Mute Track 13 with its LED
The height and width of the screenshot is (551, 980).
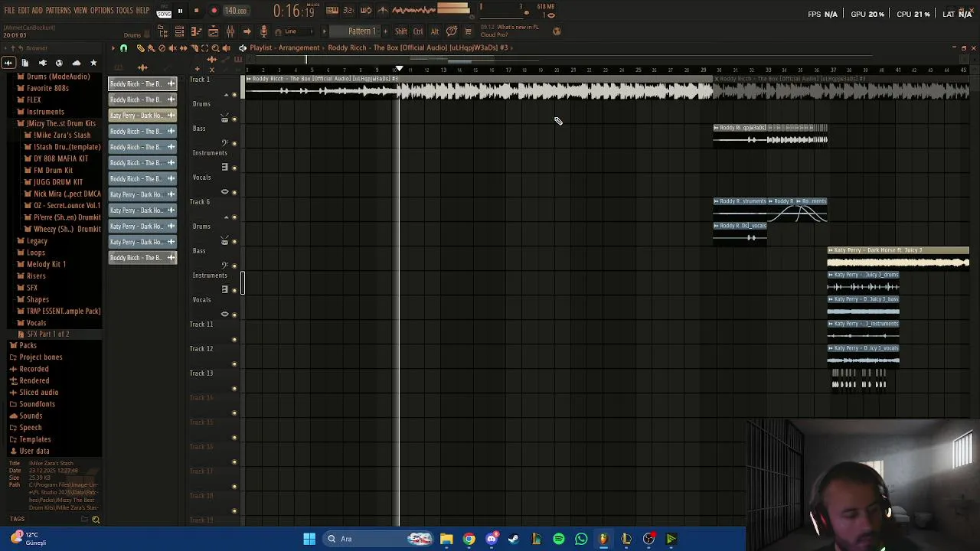[234, 388]
